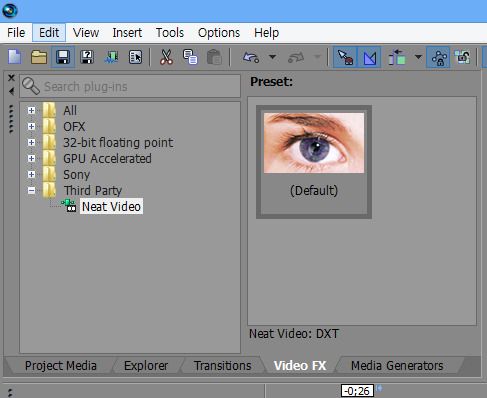
Task: Click the Render As waveform icon
Action: [x=111, y=57]
